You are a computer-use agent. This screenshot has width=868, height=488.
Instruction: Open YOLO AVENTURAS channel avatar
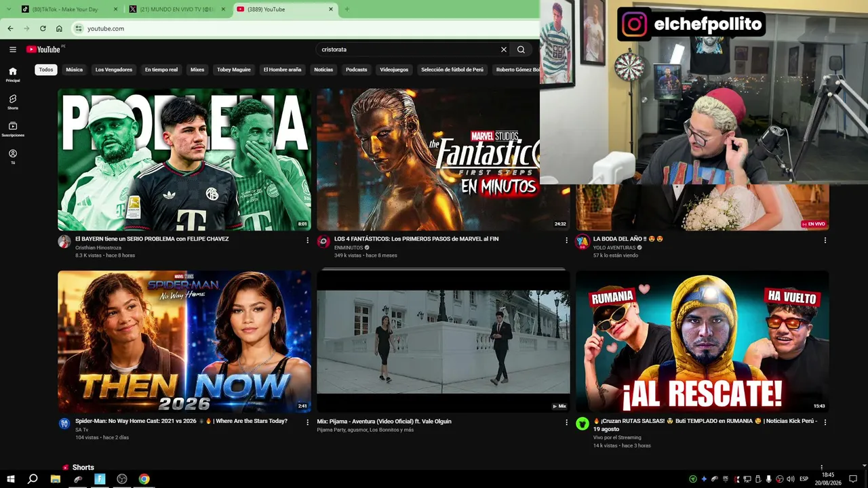pyautogui.click(x=583, y=241)
